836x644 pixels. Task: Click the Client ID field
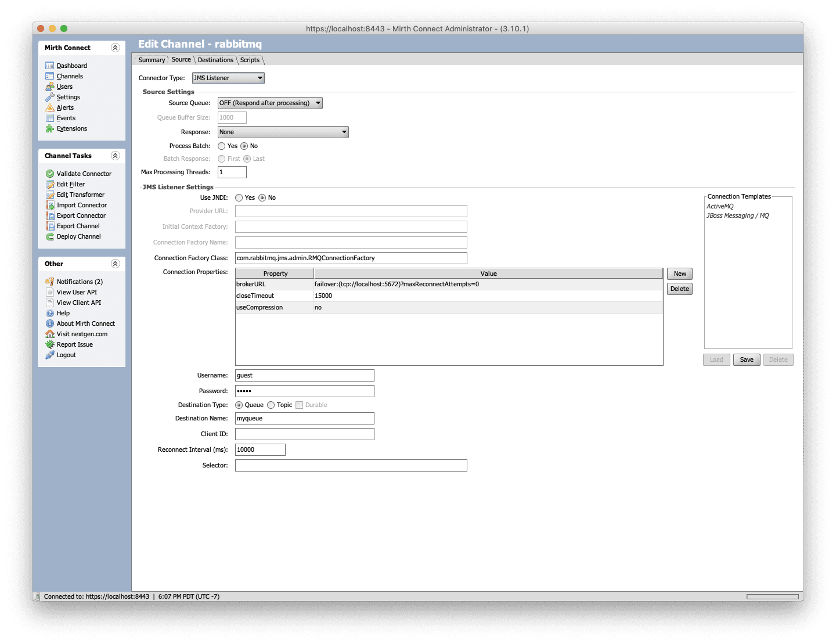coord(305,434)
